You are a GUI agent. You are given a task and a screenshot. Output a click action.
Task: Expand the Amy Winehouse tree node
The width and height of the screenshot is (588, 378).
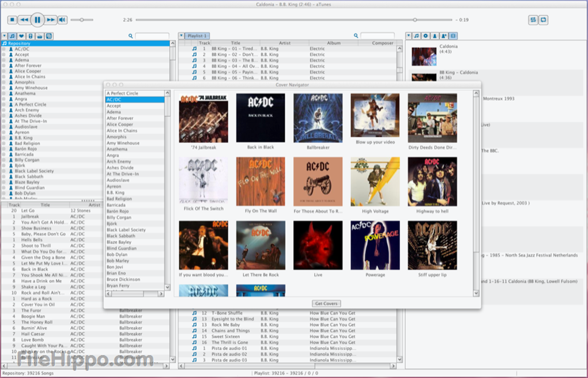(4, 88)
